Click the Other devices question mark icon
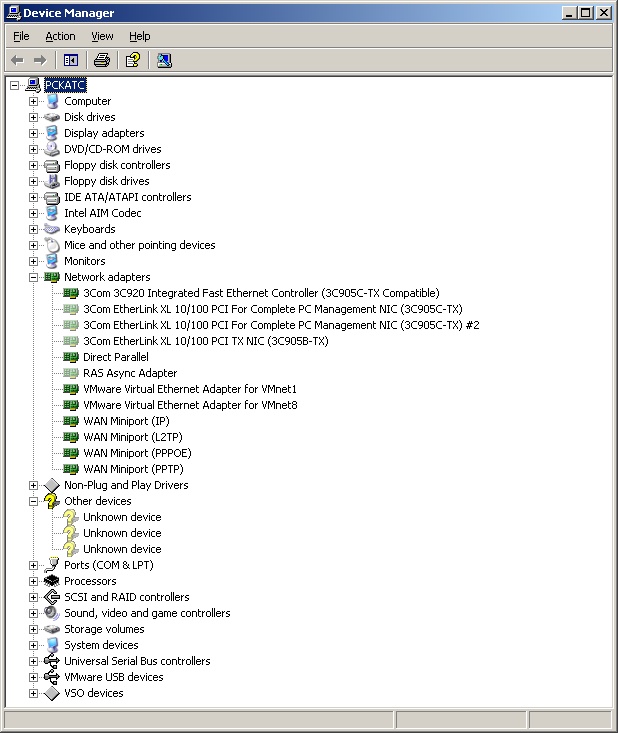The height and width of the screenshot is (733, 618). pyautogui.click(x=52, y=501)
